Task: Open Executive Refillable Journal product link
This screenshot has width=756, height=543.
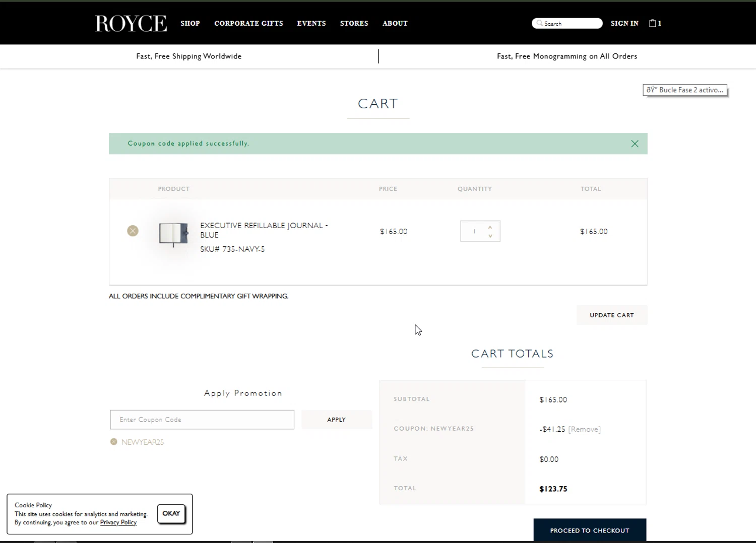Action: point(264,230)
